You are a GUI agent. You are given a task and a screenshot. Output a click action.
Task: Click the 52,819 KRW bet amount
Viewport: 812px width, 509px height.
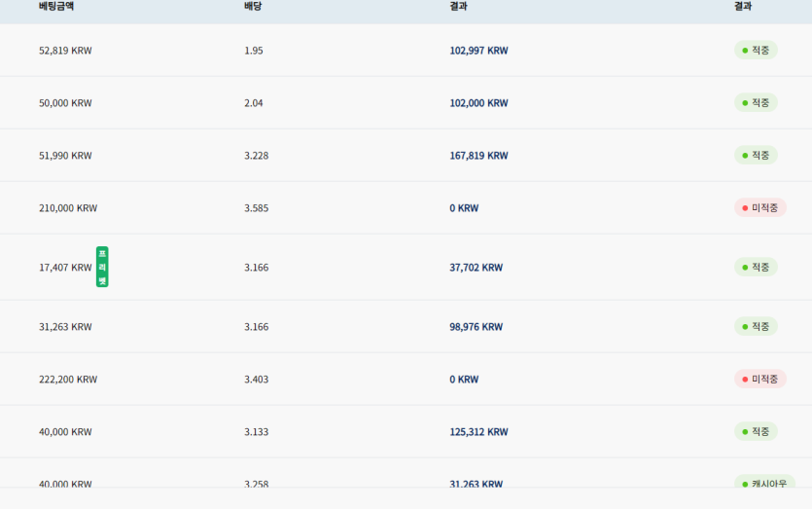pyautogui.click(x=65, y=51)
